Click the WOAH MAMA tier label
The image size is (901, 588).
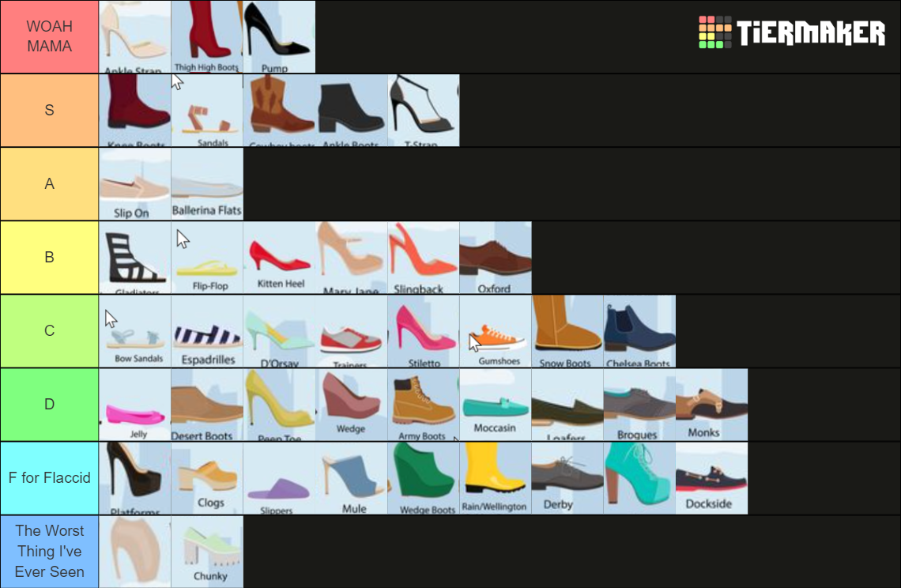(49, 36)
